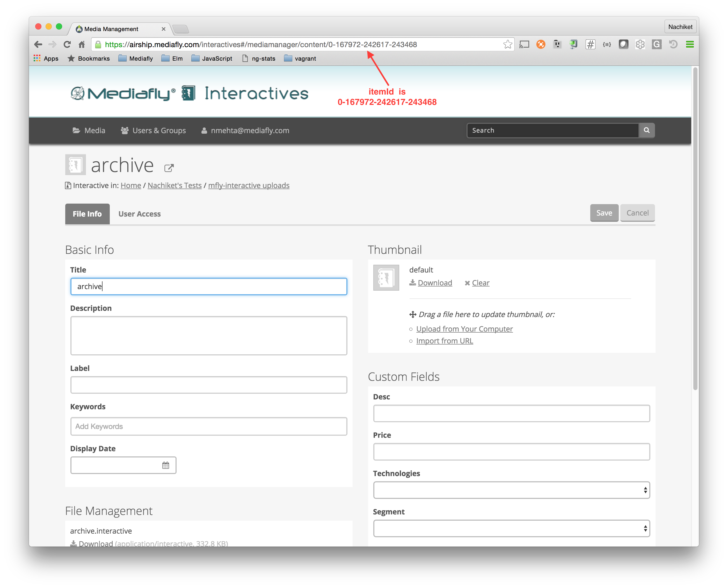728x588 pixels.
Task: Expand the Technologies dropdown
Action: (511, 490)
